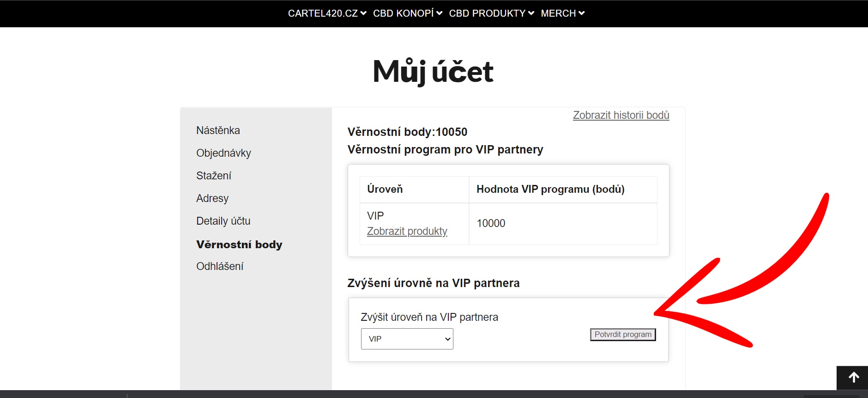Open the CBD PRODUKTY navigation item
868x398 pixels.
tap(487, 13)
